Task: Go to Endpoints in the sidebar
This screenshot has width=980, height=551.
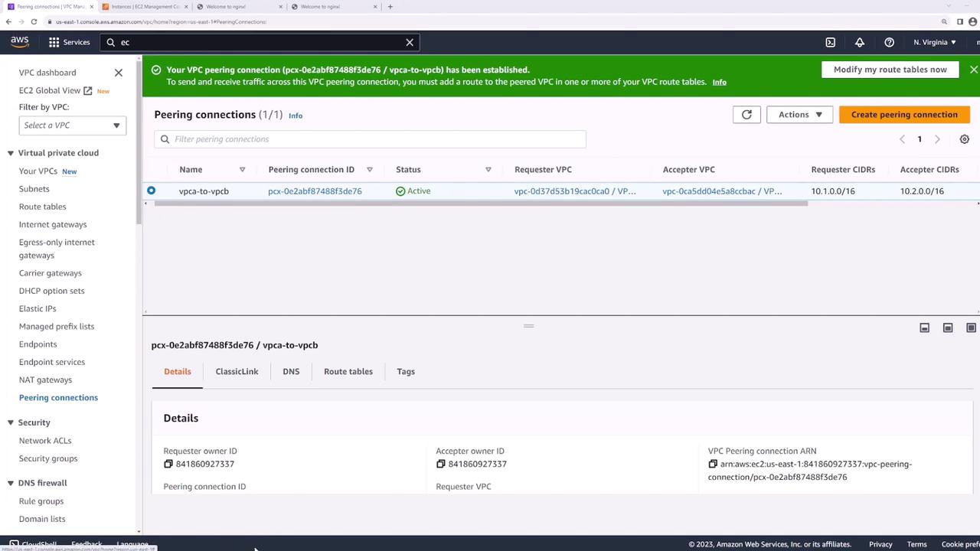Action: pos(38,344)
